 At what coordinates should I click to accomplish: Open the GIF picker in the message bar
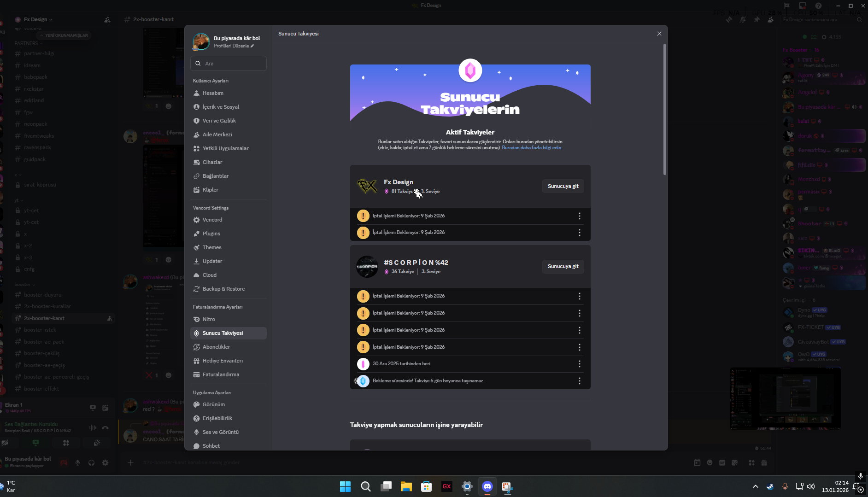[x=722, y=462]
